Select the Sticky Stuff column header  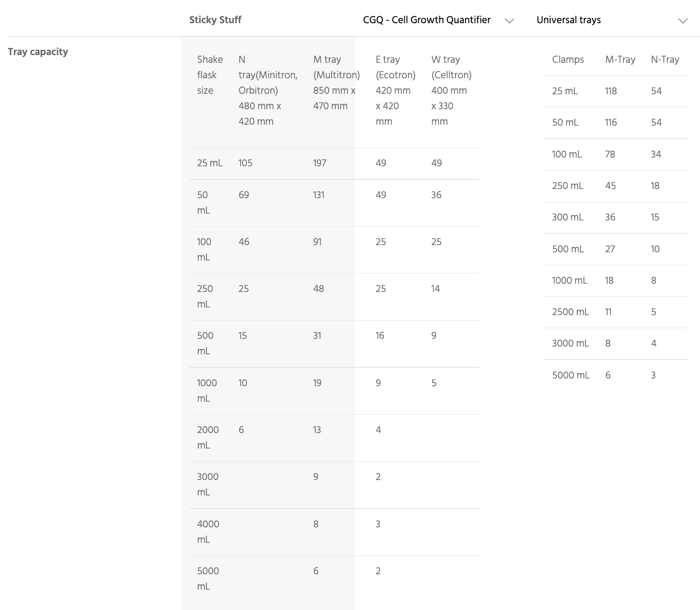(215, 20)
